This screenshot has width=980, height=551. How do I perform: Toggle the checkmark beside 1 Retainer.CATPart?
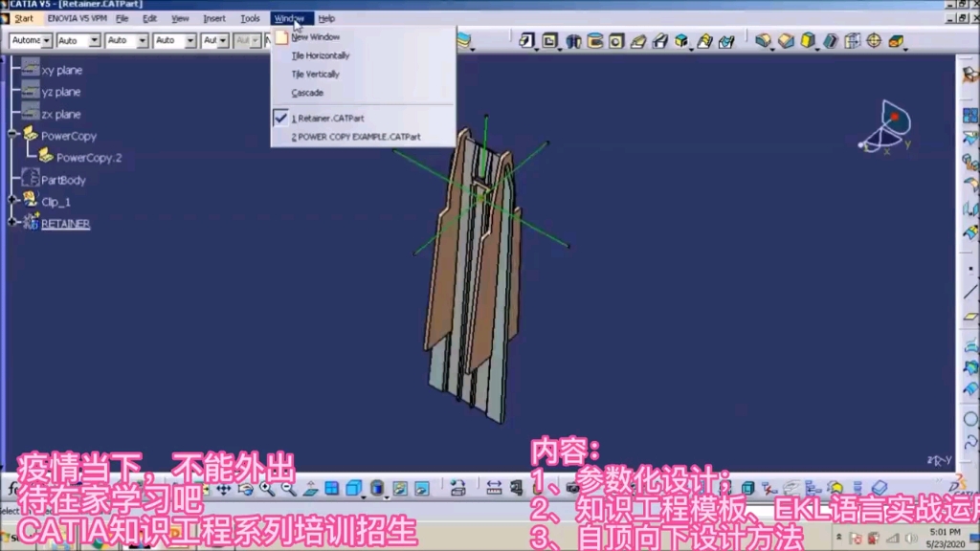pos(281,117)
